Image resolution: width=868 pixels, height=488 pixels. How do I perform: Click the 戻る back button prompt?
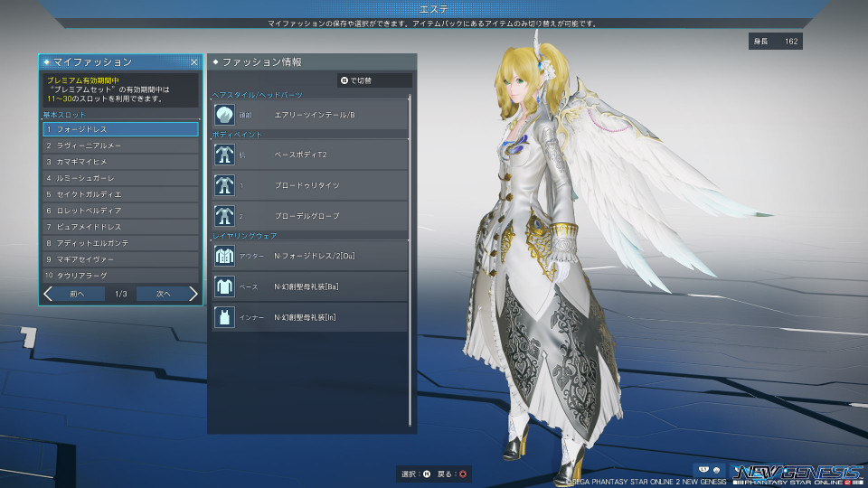[452, 474]
